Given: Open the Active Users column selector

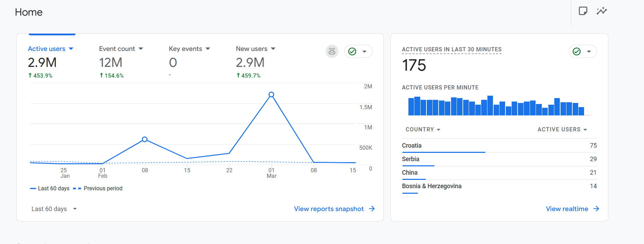Looking at the screenshot, I should (562, 129).
